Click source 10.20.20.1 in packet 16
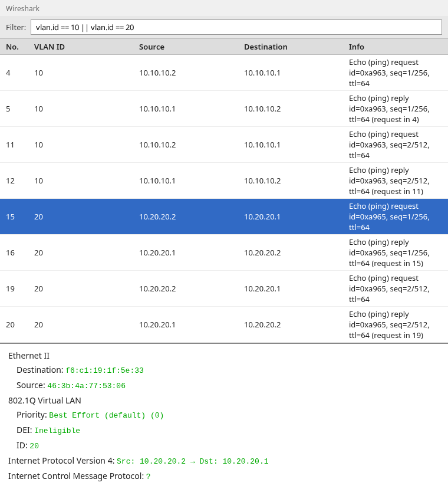448x489 pixels. click(x=157, y=253)
